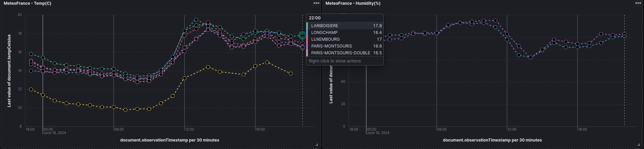Click the 06:00 axis label in Humidity chart
The height and width of the screenshot is (149, 644).
[x=442, y=129]
